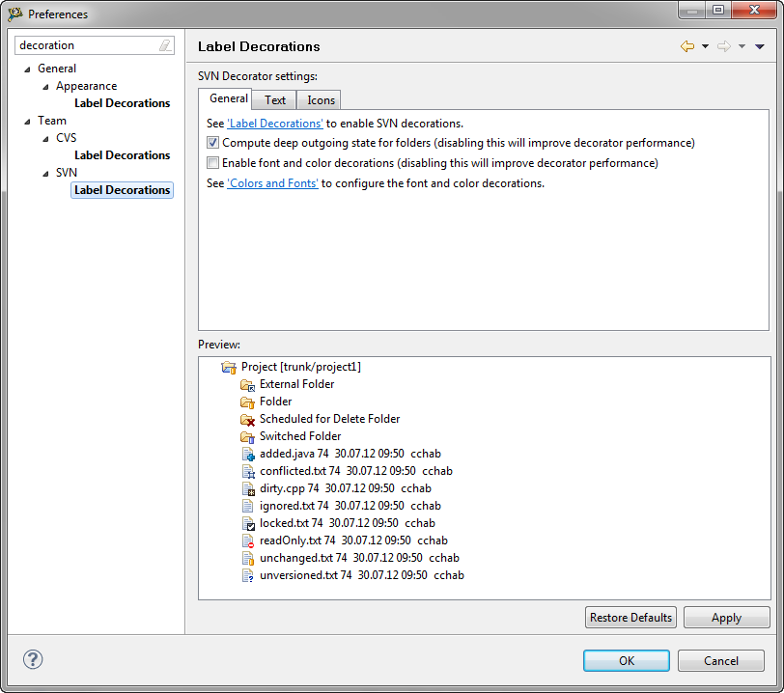This screenshot has height=693, width=784.
Task: Enable font and color decorations
Action: (x=210, y=162)
